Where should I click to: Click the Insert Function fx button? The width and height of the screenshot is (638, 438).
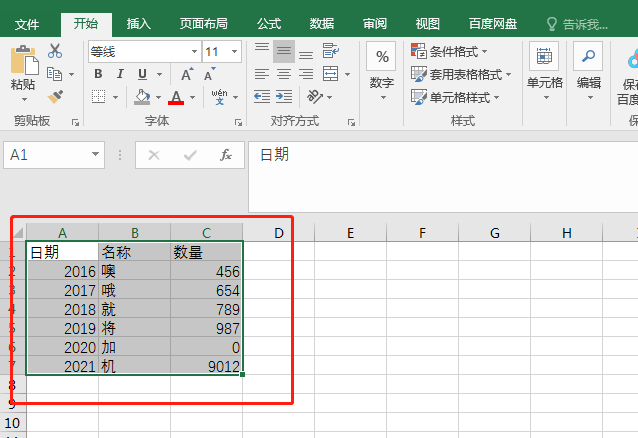click(226, 155)
